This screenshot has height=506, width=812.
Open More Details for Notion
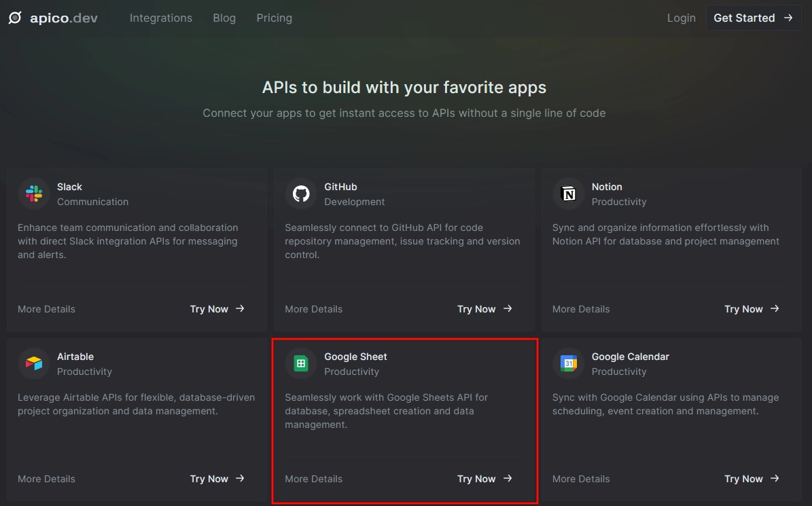[580, 309]
